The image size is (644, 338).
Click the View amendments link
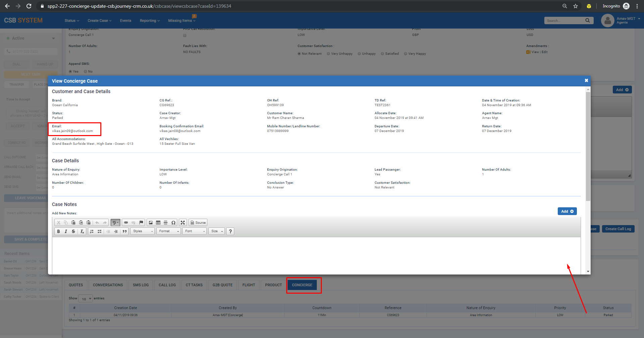click(535, 52)
